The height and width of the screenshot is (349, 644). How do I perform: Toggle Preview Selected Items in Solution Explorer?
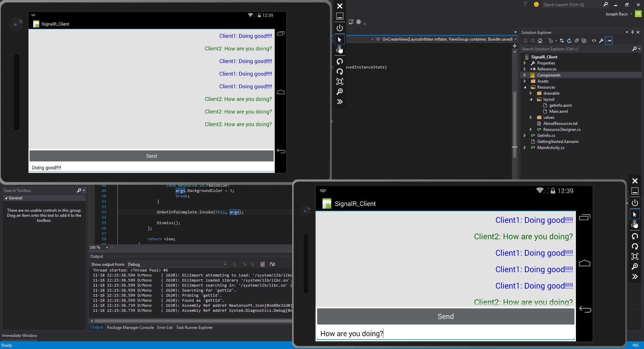tap(609, 41)
